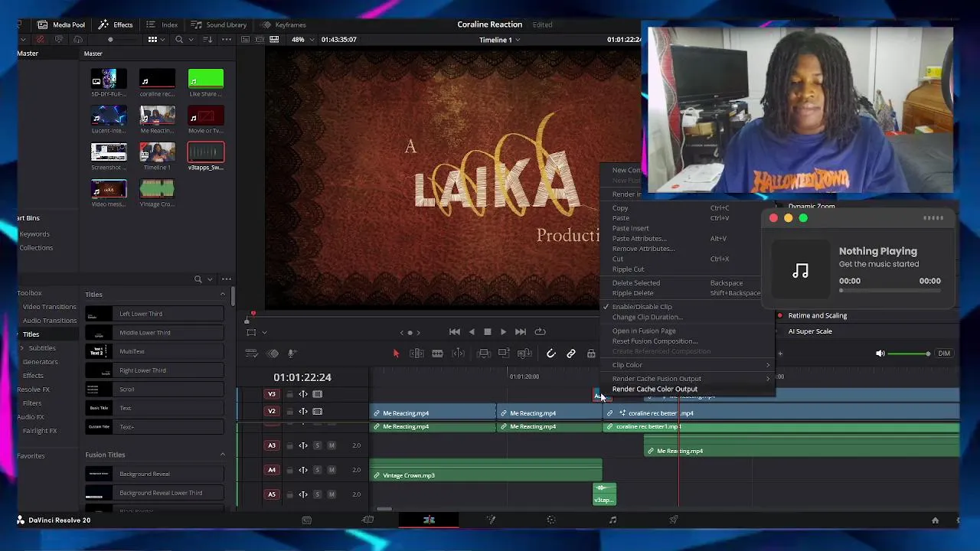Click the Overwrite Clip tool
Image resolution: width=980 pixels, height=551 pixels.
pos(504,354)
